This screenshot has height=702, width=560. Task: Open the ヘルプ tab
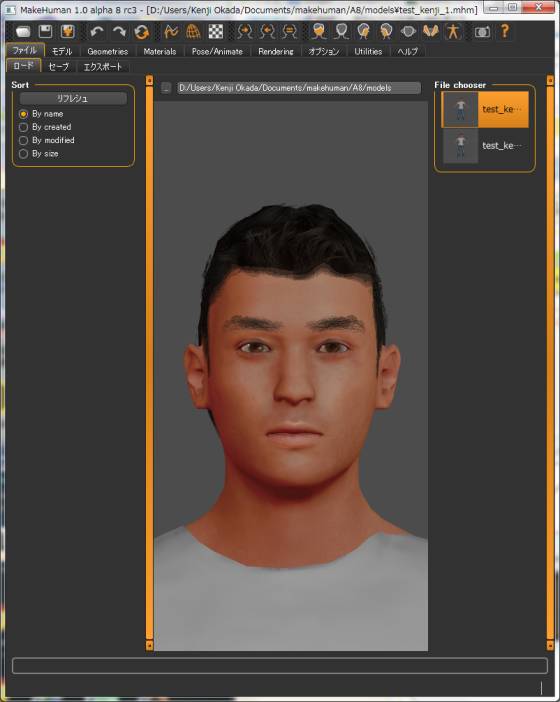(x=407, y=51)
